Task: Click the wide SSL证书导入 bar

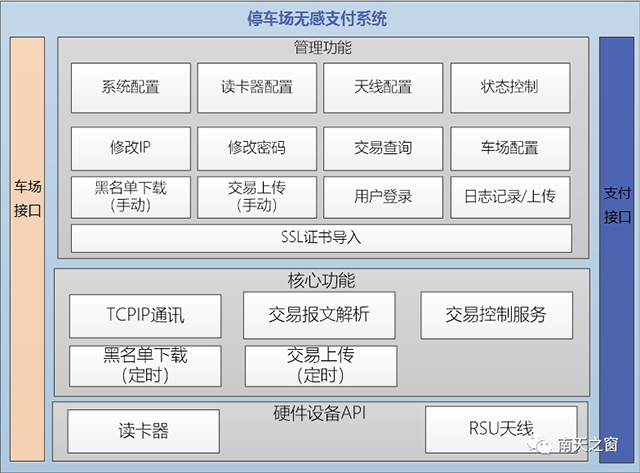Action: (321, 238)
